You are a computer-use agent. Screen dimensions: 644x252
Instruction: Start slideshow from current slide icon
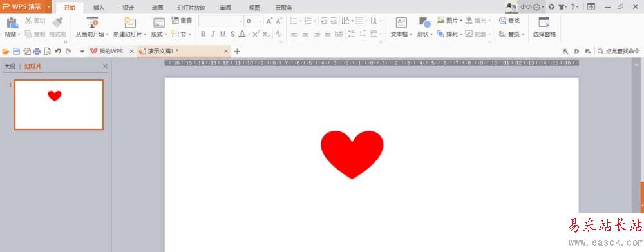pos(92,23)
